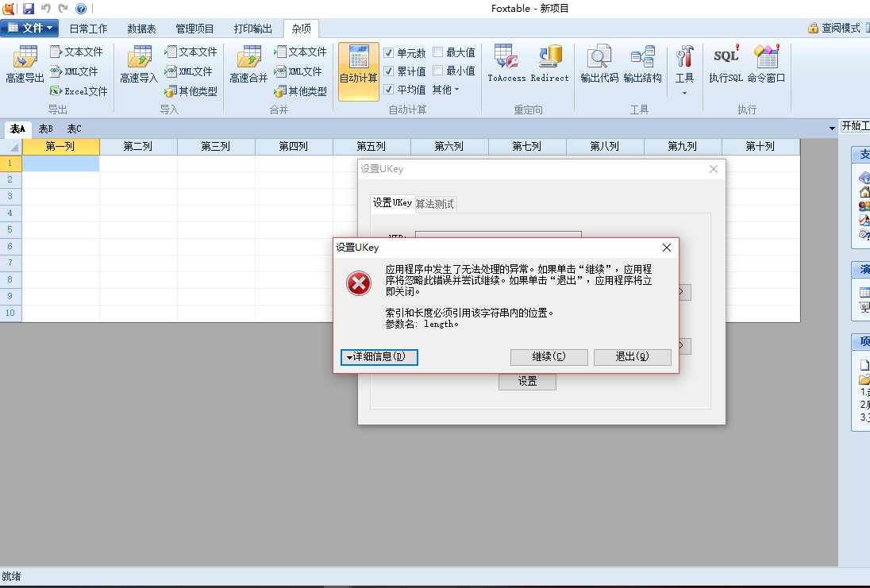This screenshot has height=588, width=870.
Task: Click the select-all corner of the grid
Action: tap(11, 147)
